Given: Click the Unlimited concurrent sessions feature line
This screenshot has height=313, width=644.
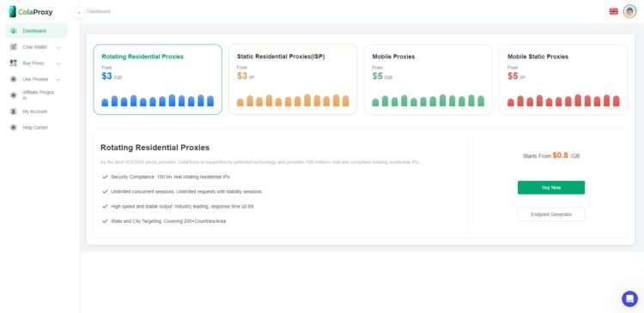Looking at the screenshot, I should (186, 191).
